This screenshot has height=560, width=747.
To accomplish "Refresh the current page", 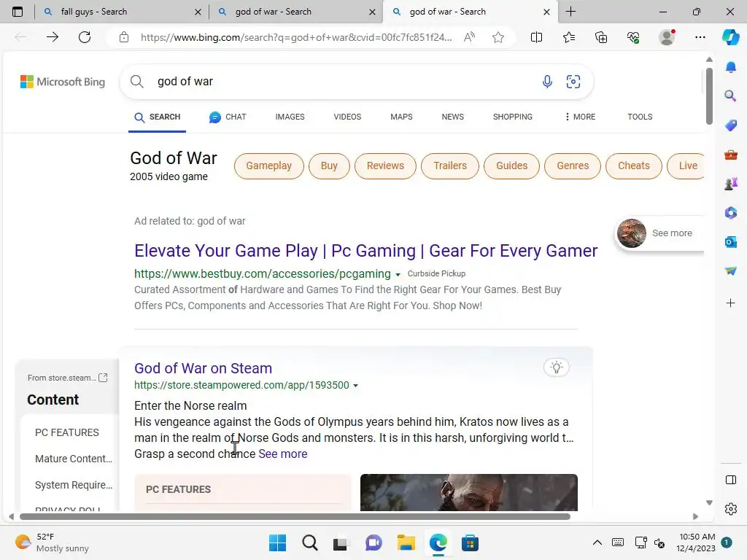I will click(85, 37).
